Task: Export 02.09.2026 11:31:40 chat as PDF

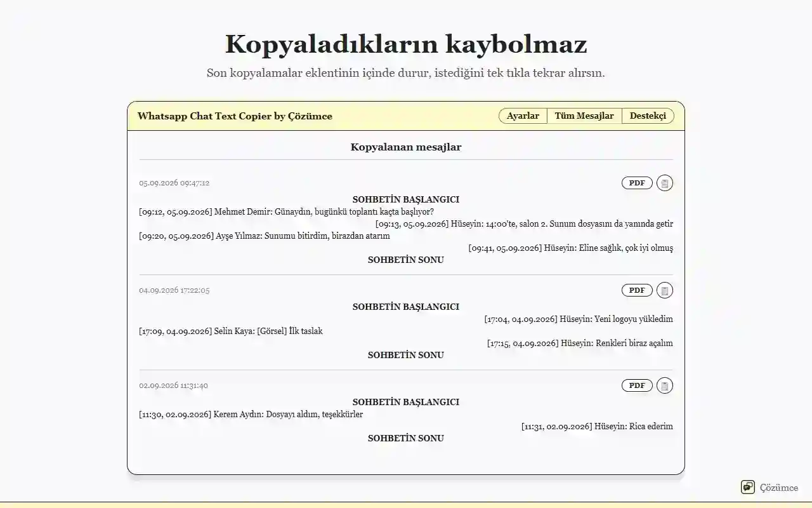Action: pos(637,385)
